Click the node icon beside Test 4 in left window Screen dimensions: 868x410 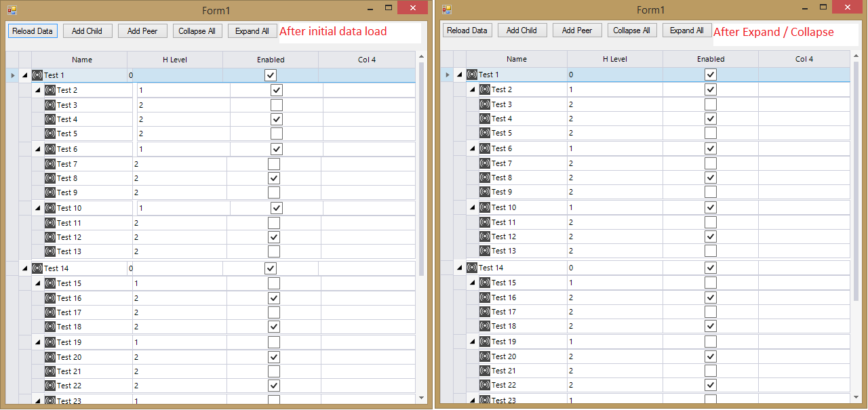tap(50, 119)
